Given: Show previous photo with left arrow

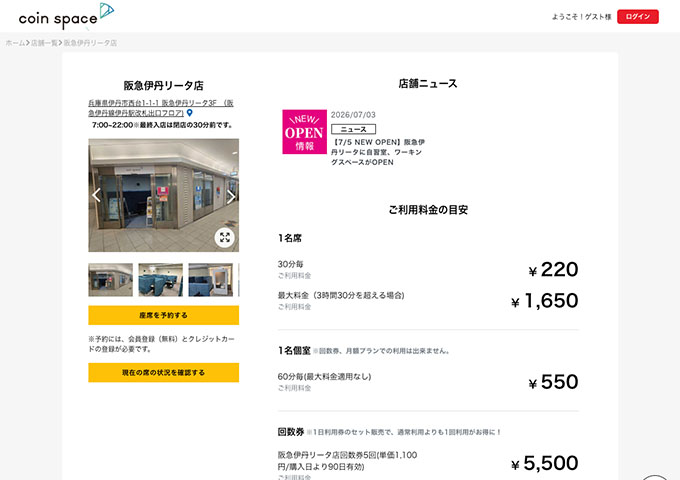Looking at the screenshot, I should pyautogui.click(x=96, y=195).
